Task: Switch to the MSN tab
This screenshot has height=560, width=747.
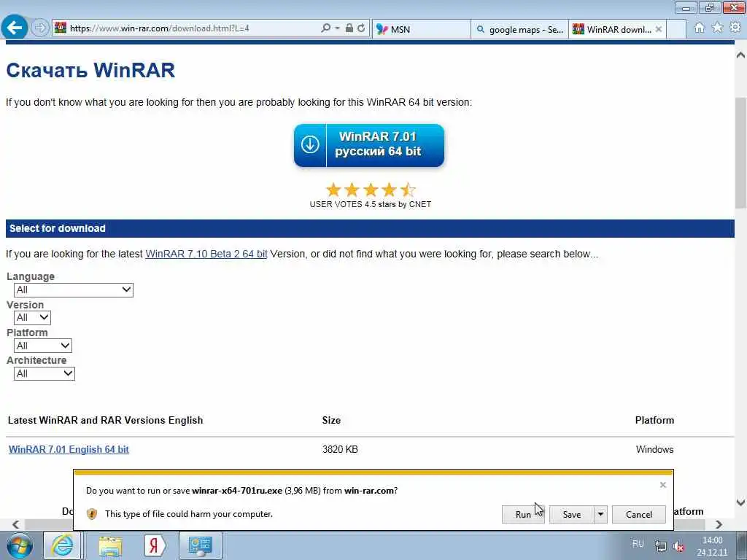Action: tap(421, 29)
